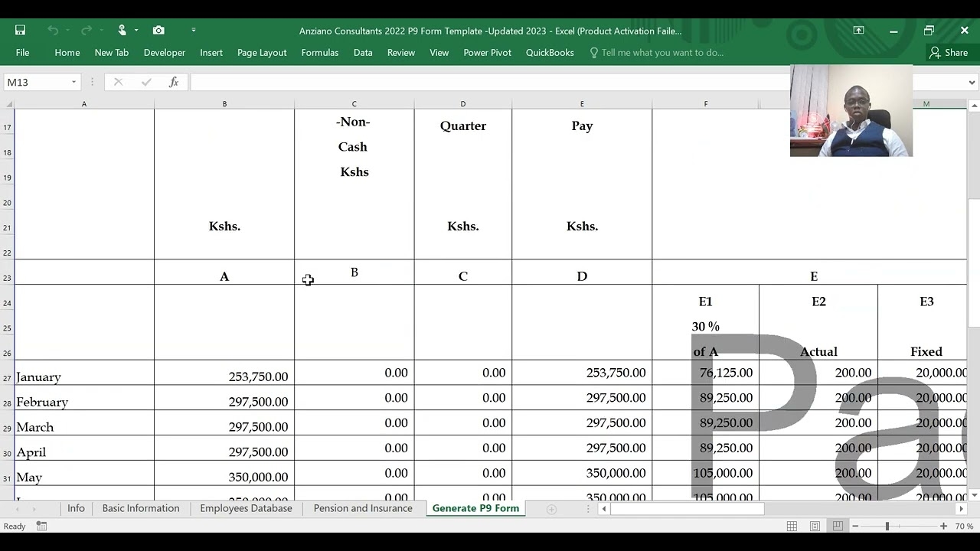The height and width of the screenshot is (551, 980).
Task: Click January E1 value 76,125.00
Action: click(705, 373)
